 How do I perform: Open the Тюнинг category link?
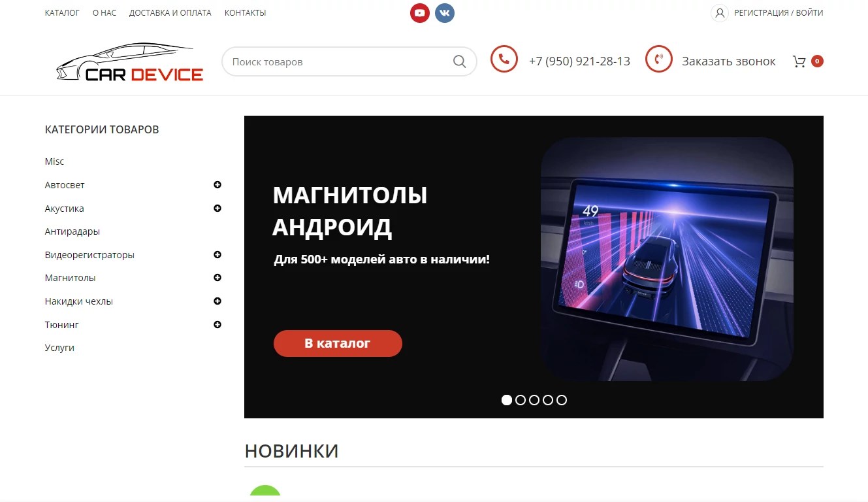coord(62,325)
